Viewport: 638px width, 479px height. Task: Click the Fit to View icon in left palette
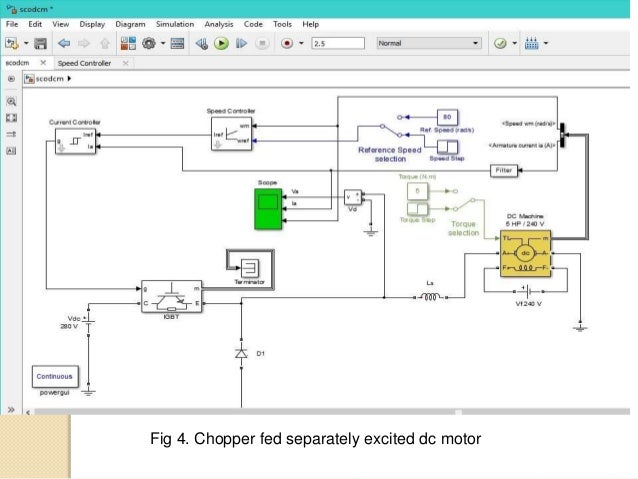click(x=12, y=117)
